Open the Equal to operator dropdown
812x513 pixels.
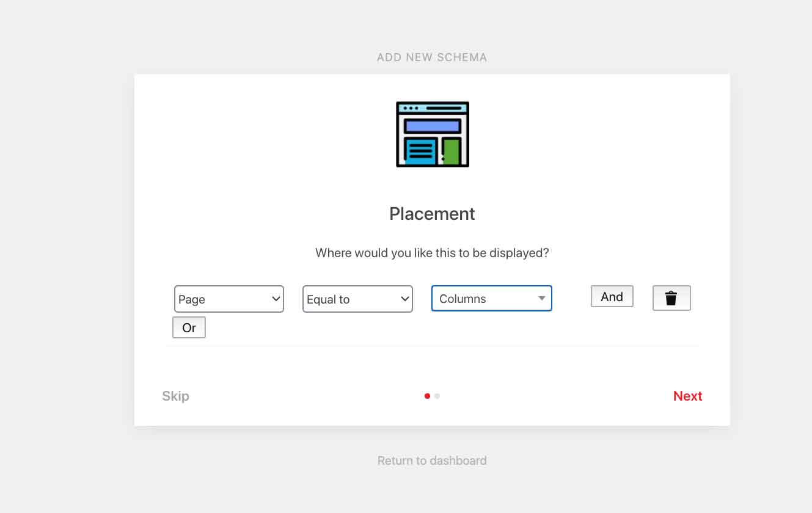point(357,299)
